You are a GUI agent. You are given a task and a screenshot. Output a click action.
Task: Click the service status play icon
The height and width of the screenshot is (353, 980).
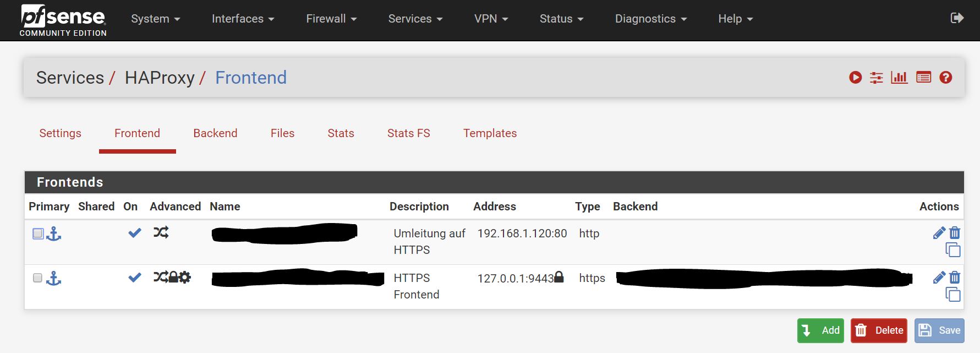[x=855, y=78]
